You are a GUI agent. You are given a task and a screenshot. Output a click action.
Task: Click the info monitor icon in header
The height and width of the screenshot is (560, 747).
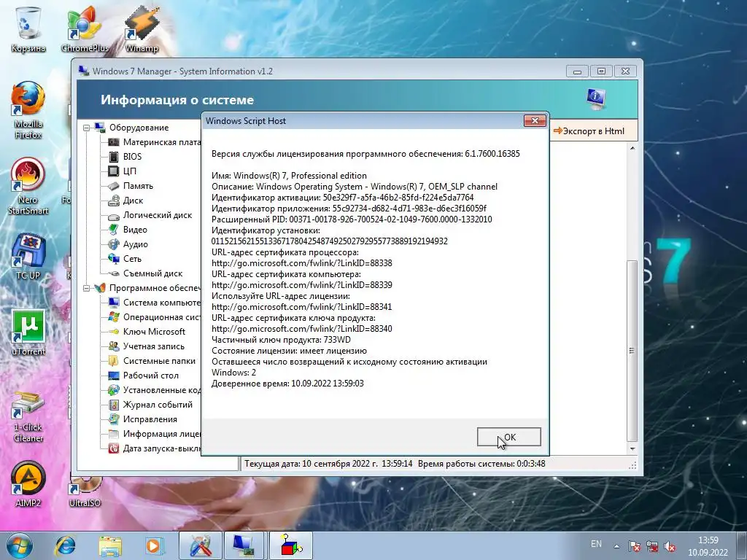tap(596, 98)
